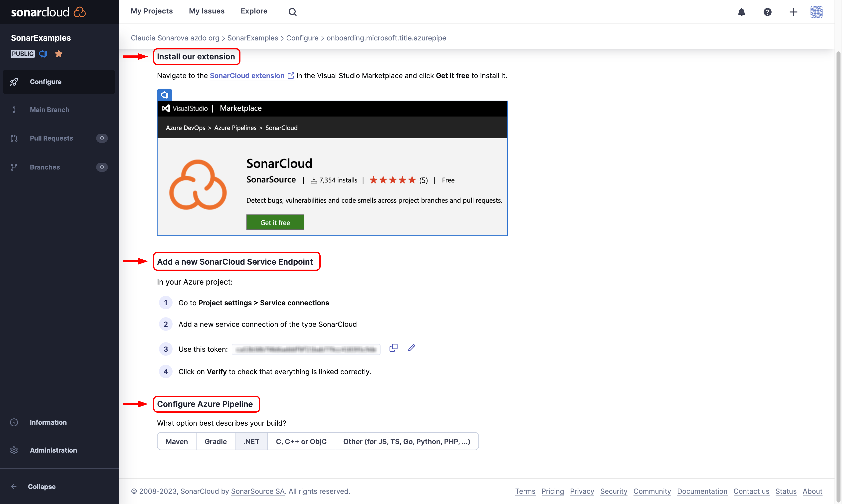Click the PUBLIC badge
The height and width of the screenshot is (504, 843).
tap(23, 54)
